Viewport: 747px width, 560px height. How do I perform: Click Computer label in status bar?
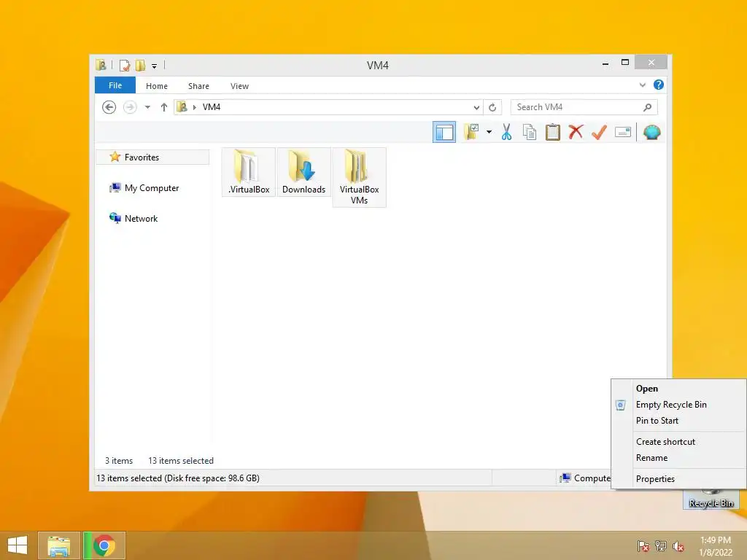(x=592, y=478)
